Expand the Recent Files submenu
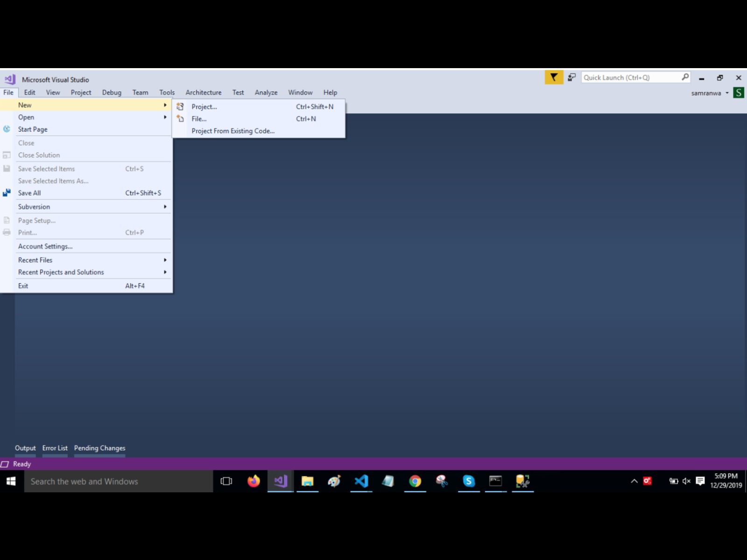747x560 pixels. click(86, 260)
